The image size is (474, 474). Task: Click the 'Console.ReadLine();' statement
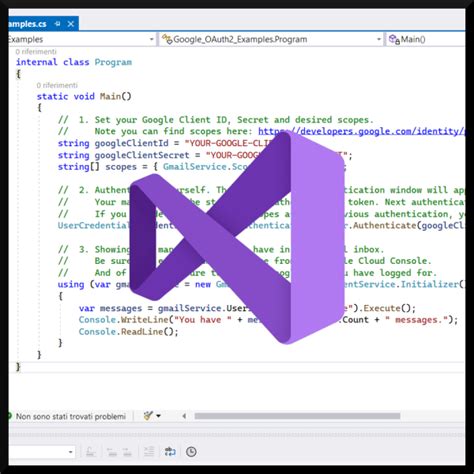pyautogui.click(x=129, y=332)
